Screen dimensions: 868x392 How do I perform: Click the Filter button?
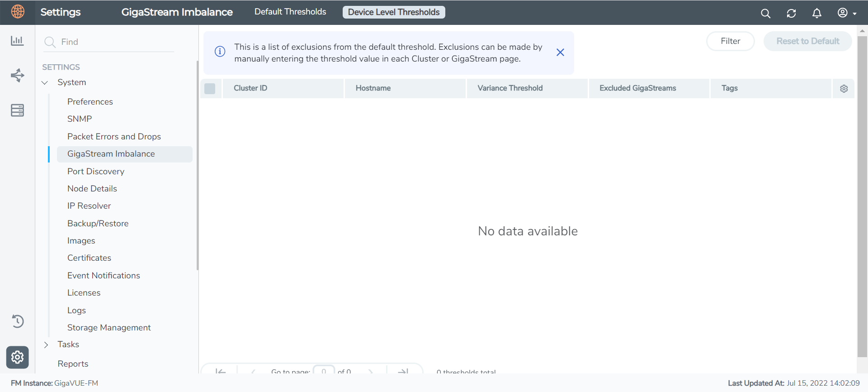(730, 41)
